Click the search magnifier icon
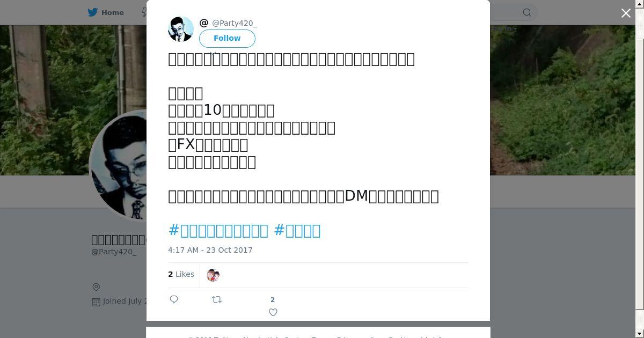The image size is (644, 338). point(527,12)
